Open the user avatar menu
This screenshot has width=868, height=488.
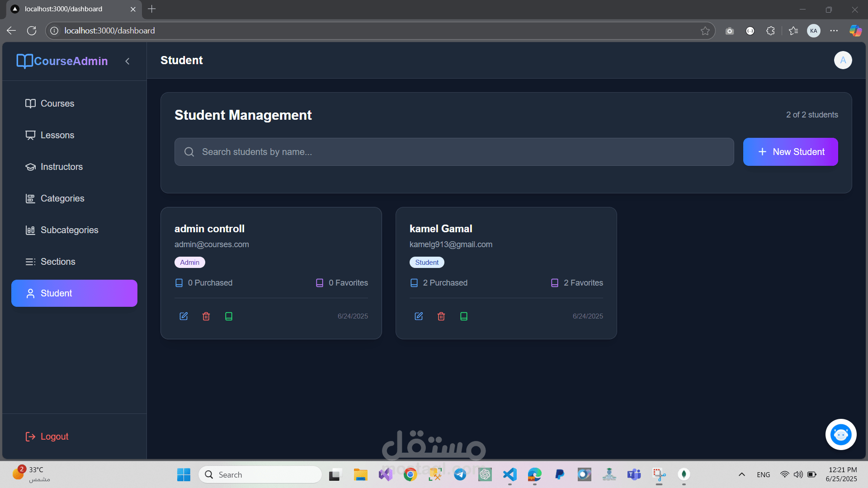tap(843, 60)
